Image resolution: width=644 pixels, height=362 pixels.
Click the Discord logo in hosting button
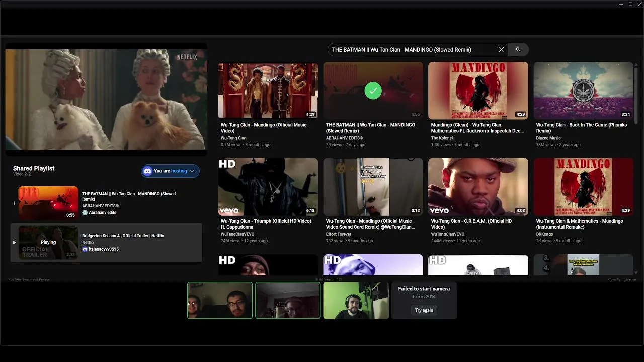pos(147,171)
